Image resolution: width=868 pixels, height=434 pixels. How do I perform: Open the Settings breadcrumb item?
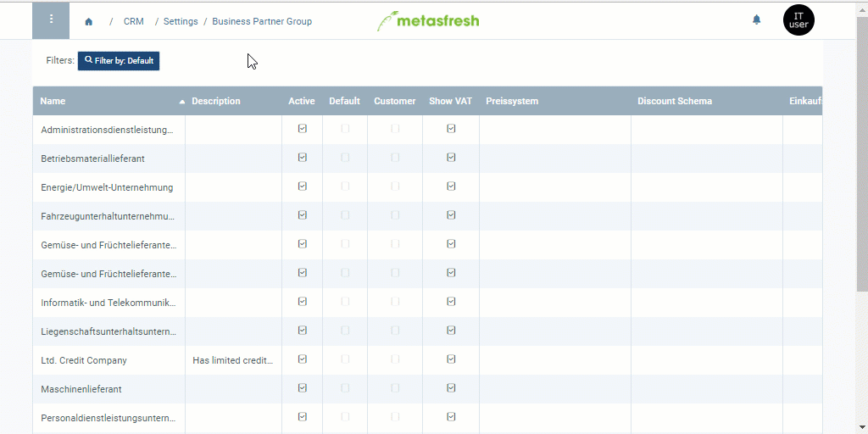[181, 22]
